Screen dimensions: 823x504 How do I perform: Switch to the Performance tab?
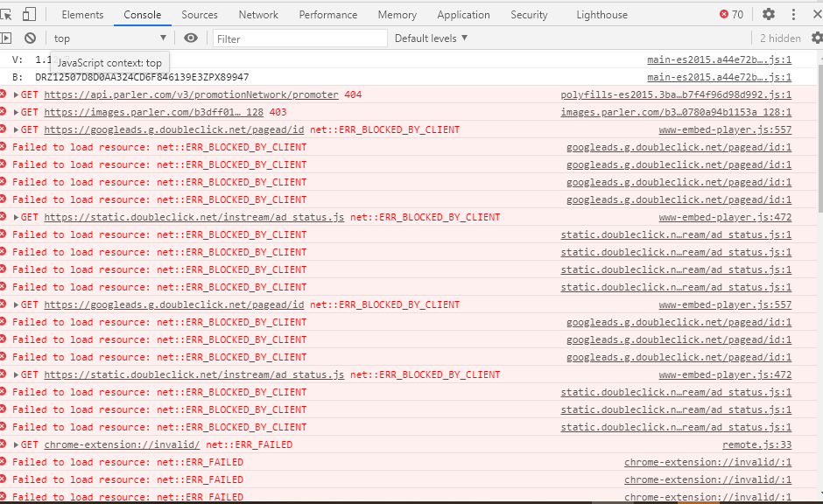pyautogui.click(x=328, y=15)
